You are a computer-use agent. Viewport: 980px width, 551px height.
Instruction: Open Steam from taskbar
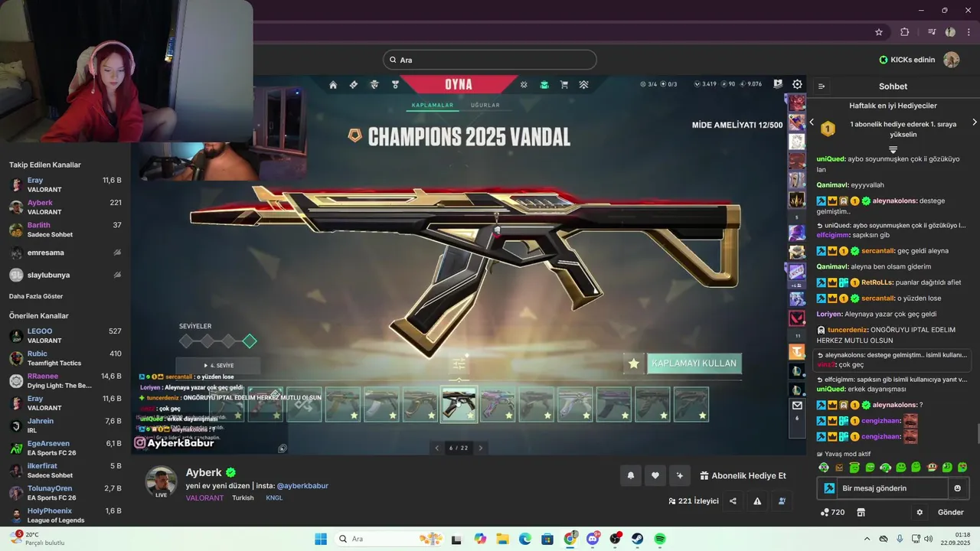pyautogui.click(x=637, y=539)
